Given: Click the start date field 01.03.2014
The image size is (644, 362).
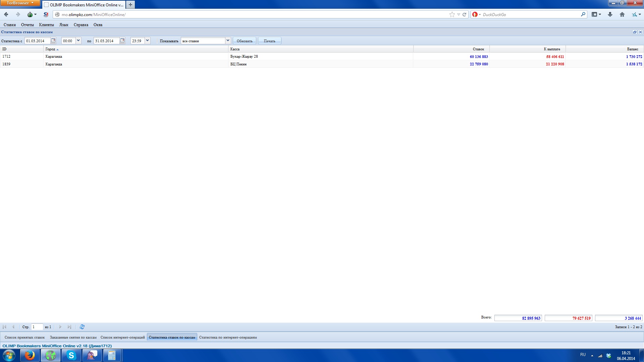Looking at the screenshot, I should [38, 41].
